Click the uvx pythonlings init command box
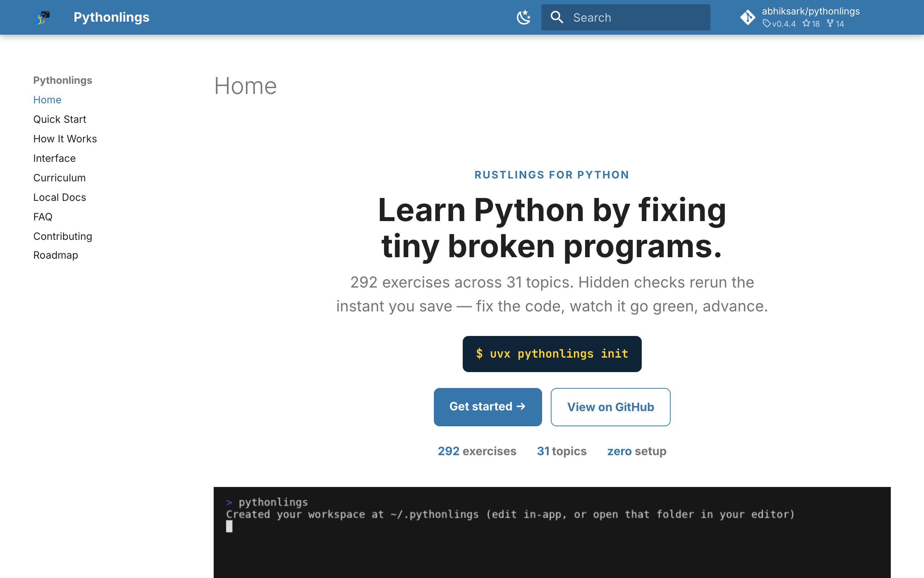Viewport: 924px width, 578px height. (552, 354)
